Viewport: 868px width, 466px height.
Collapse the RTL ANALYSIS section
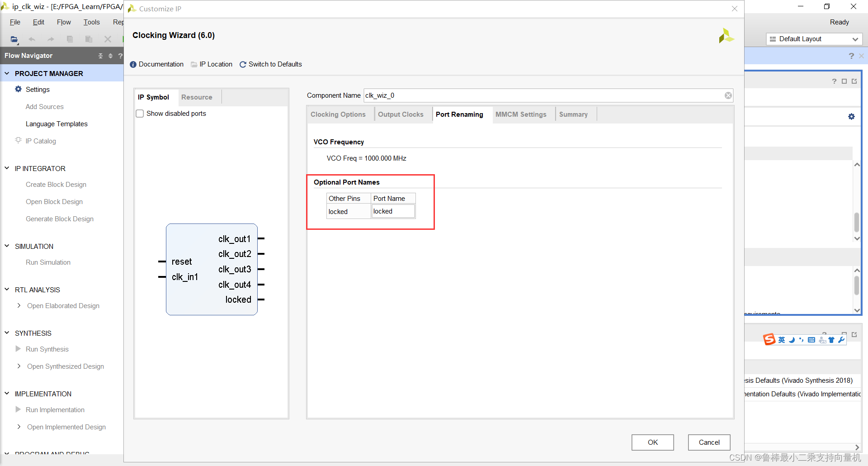tap(7, 290)
